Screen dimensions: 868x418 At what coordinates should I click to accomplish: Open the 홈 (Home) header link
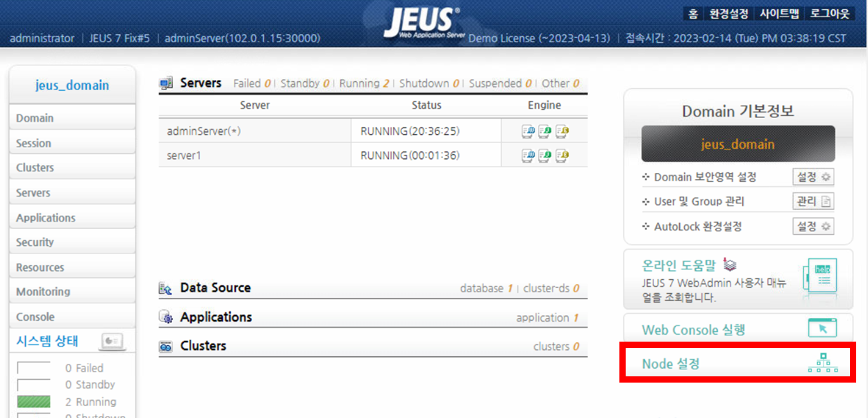(x=692, y=13)
